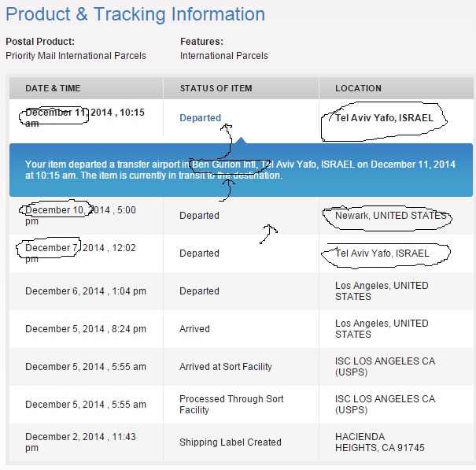The image size is (476, 470).
Task: Select the December 10, 2014 row date
Action: (x=80, y=216)
